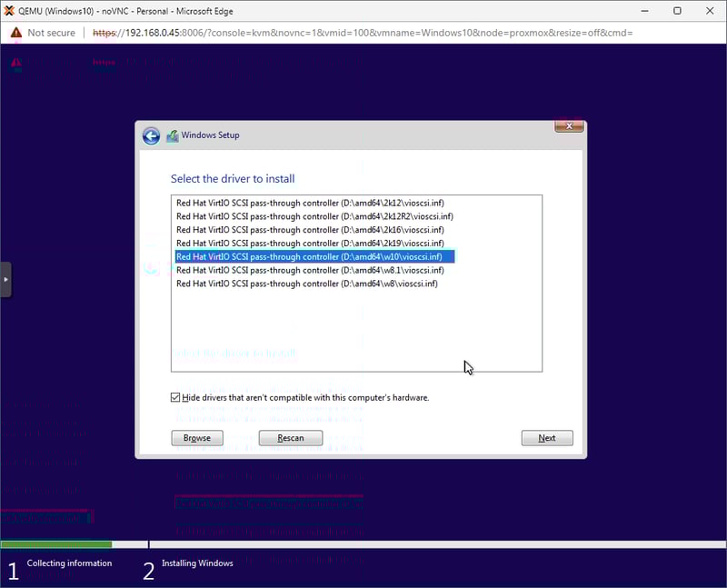
Task: Click the Not secure warning icon
Action: [x=15, y=33]
